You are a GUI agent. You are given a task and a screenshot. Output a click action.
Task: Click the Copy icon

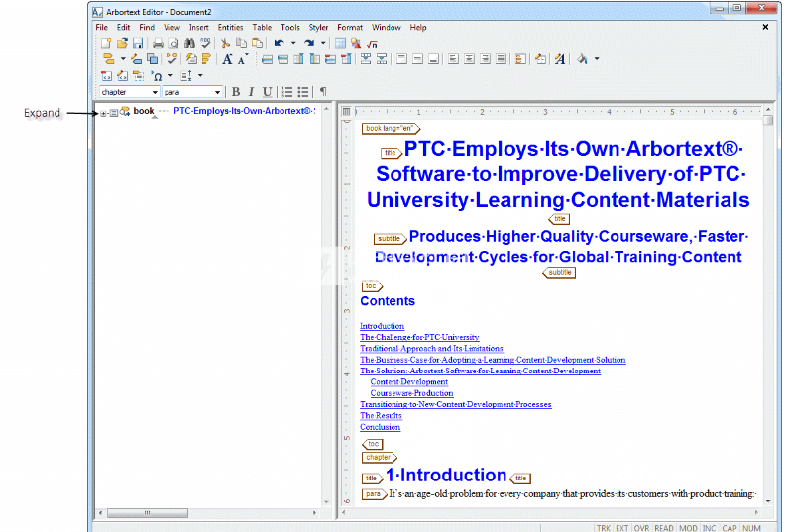coord(241,43)
